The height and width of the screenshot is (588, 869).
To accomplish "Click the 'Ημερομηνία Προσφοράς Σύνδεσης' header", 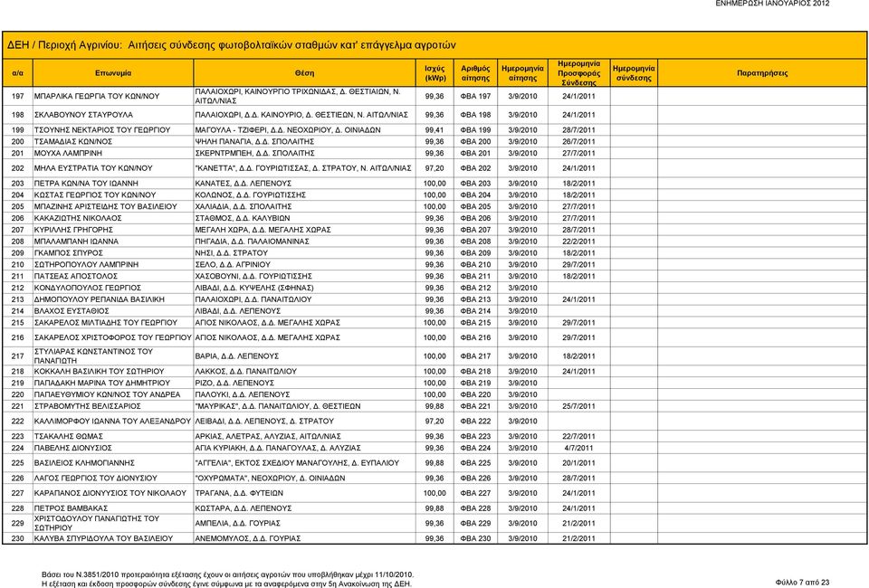I will click(578, 73).
